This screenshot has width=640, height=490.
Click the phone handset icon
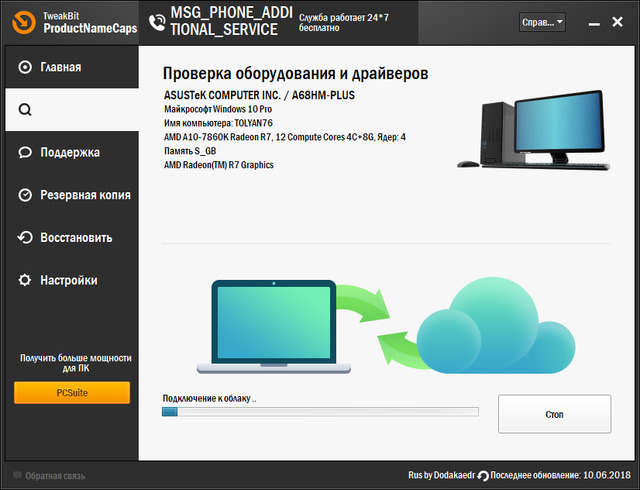coord(156,21)
